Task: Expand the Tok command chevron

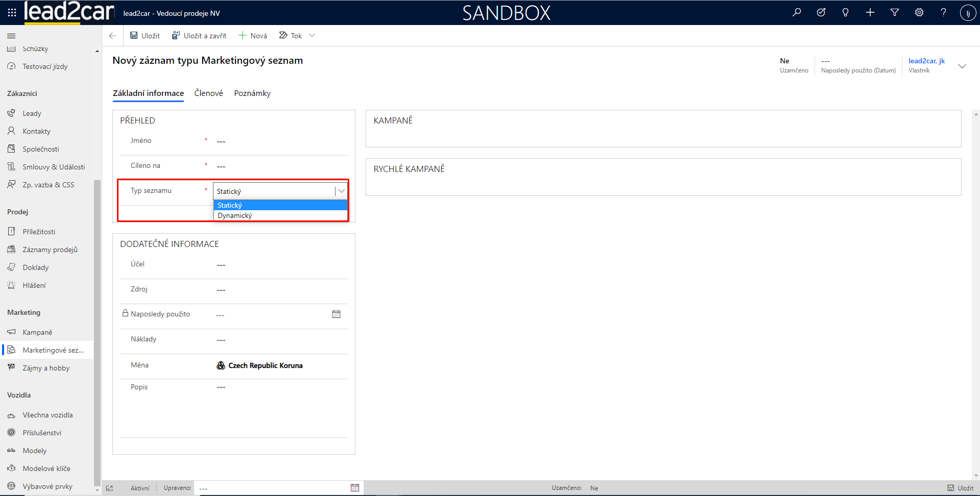Action: tap(312, 36)
